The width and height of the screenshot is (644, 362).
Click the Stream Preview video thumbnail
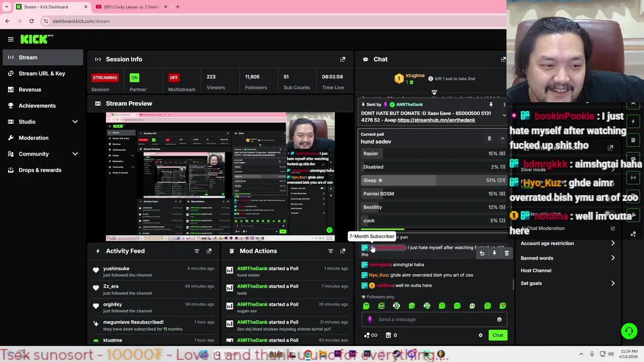tap(220, 176)
